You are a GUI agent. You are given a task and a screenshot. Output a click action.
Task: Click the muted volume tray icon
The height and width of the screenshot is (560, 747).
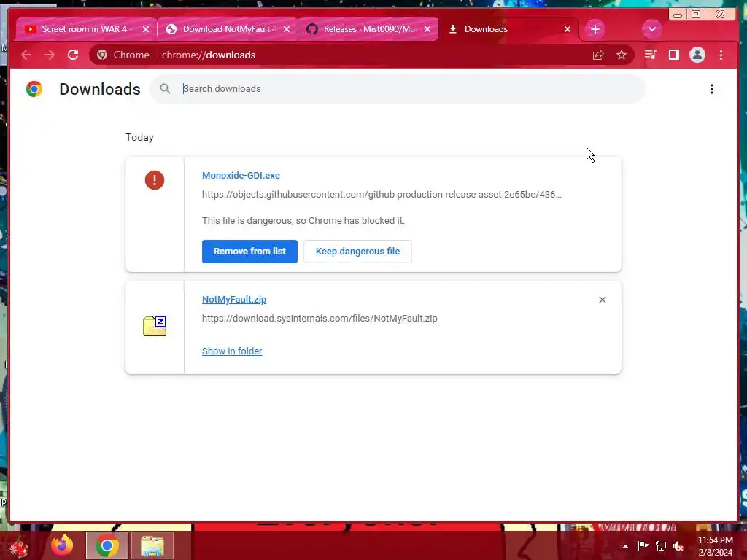coord(678,546)
